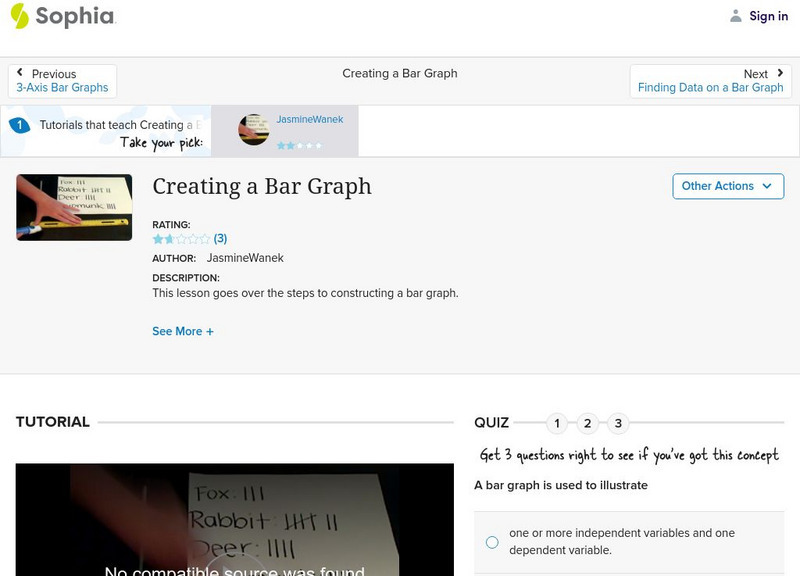Click the blue numbered tutorials badge
The height and width of the screenshot is (576, 800).
click(x=22, y=125)
